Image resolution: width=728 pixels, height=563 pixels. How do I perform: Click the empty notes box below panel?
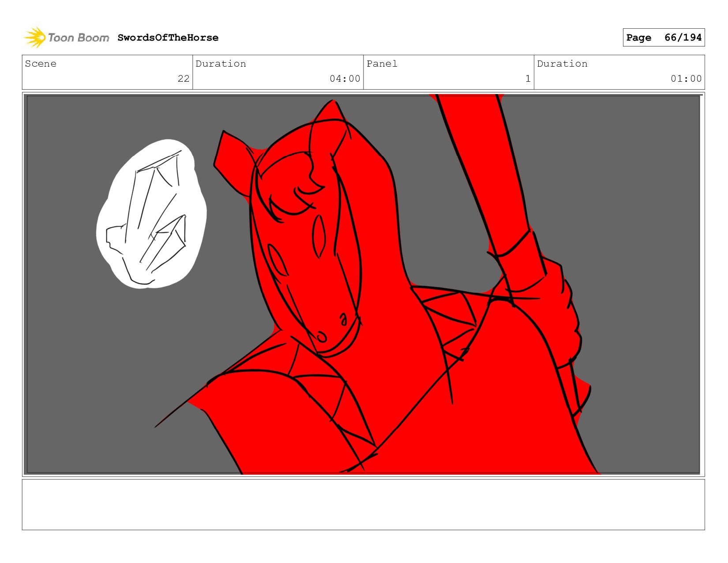(x=364, y=505)
